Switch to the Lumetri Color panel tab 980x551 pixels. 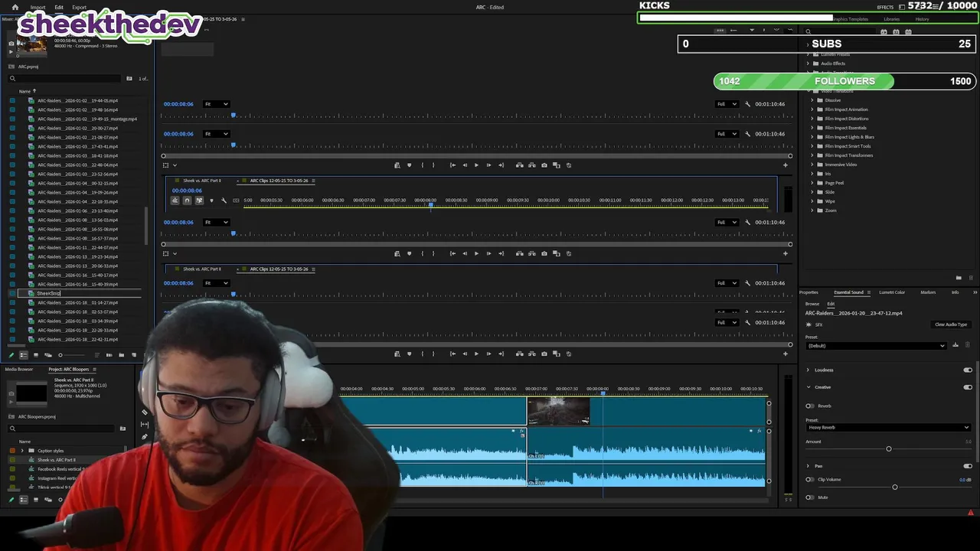pos(892,292)
